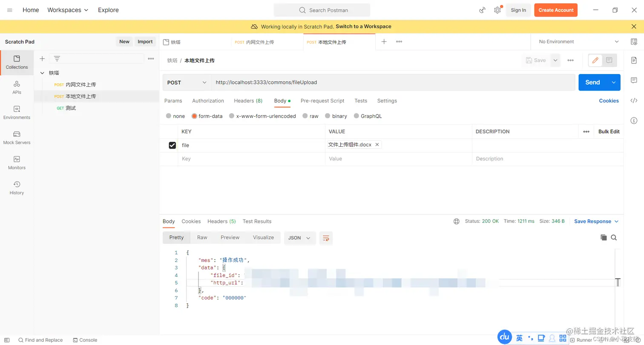
Task: Open the documentation icon in right sidebar
Action: (634, 60)
